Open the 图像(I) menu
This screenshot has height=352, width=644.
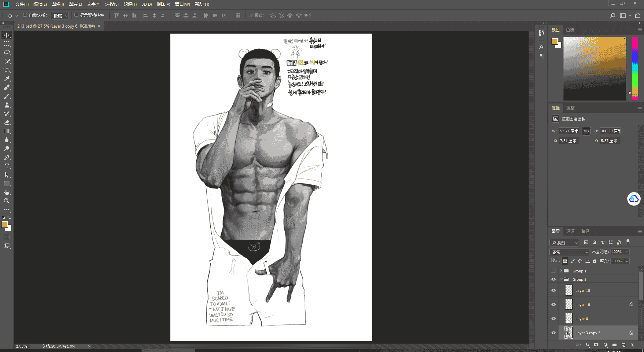[58, 4]
